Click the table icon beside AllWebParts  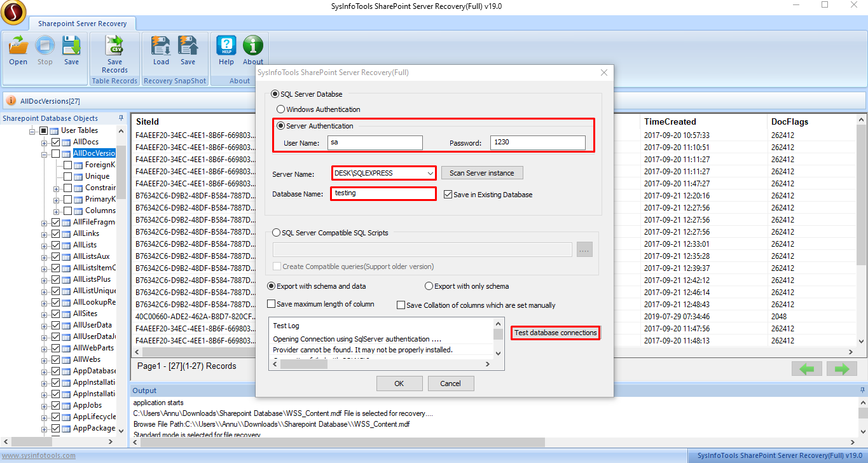(x=66, y=348)
